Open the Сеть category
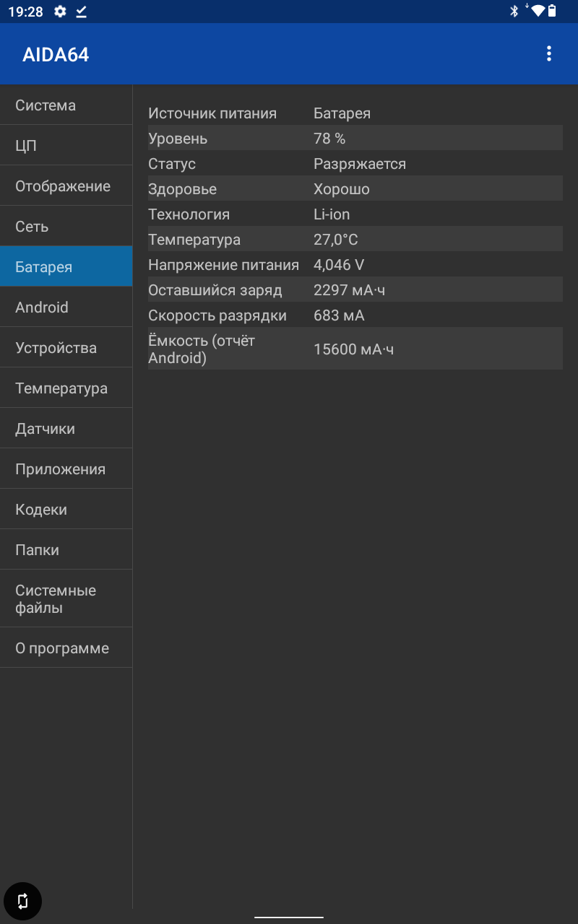Viewport: 578px width, 924px height. [x=66, y=227]
